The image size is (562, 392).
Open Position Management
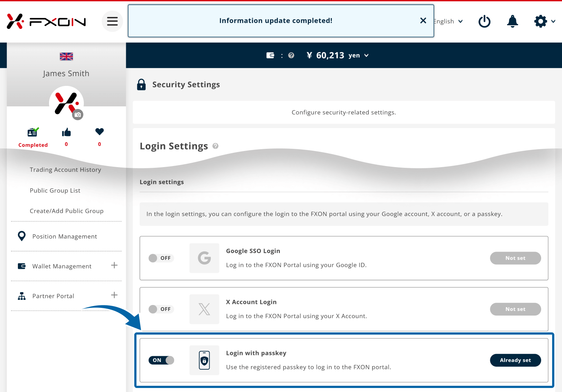tap(65, 237)
